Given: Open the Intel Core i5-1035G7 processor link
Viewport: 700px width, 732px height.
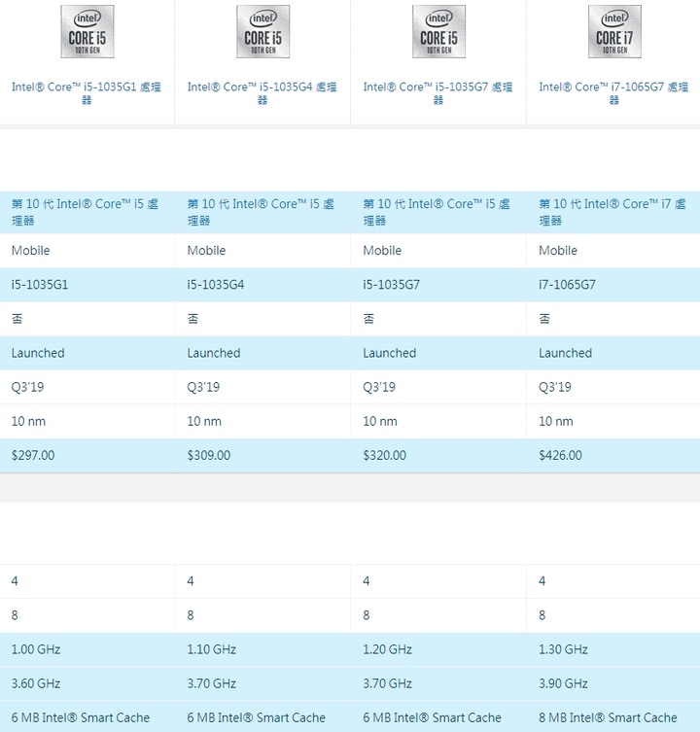Looking at the screenshot, I should pyautogui.click(x=438, y=93).
